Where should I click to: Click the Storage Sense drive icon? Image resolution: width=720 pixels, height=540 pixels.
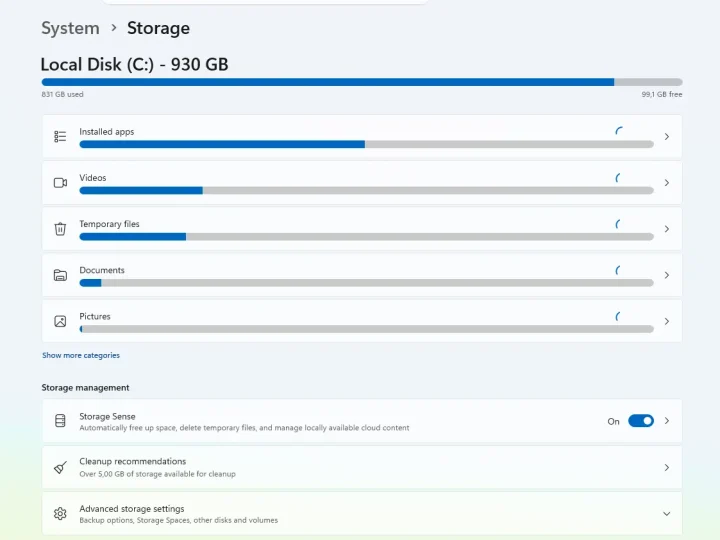(60, 421)
